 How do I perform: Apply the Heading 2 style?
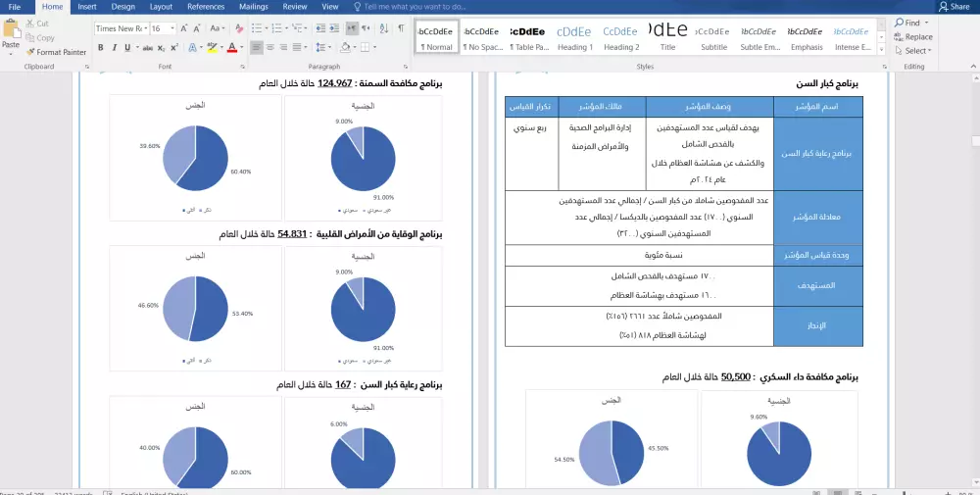(620, 38)
